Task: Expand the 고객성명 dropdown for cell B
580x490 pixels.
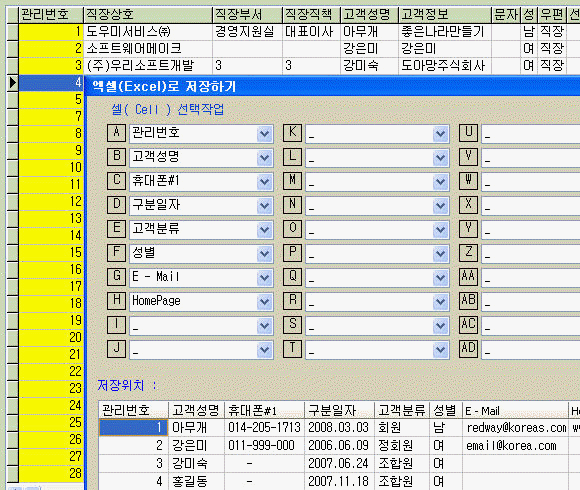Action: pyautogui.click(x=264, y=158)
